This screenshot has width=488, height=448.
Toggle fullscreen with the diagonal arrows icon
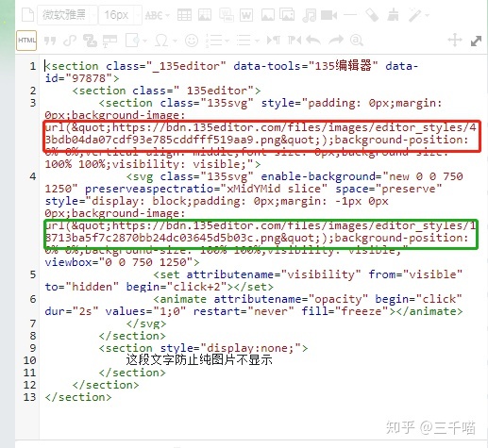(x=476, y=41)
